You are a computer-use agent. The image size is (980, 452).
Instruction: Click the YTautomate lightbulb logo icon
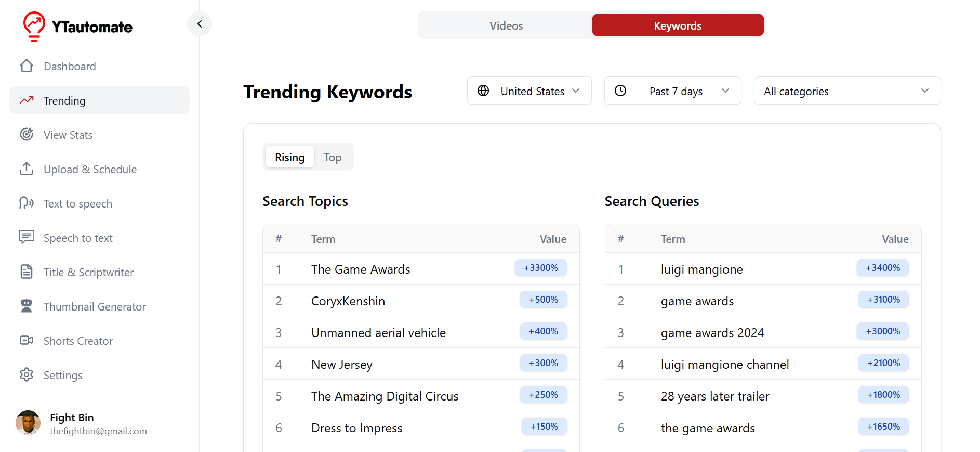pyautogui.click(x=34, y=27)
